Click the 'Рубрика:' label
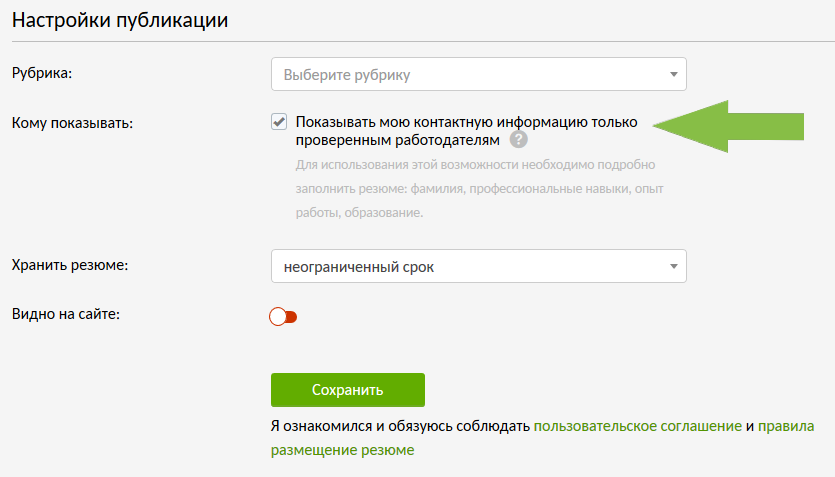 pyautogui.click(x=42, y=73)
